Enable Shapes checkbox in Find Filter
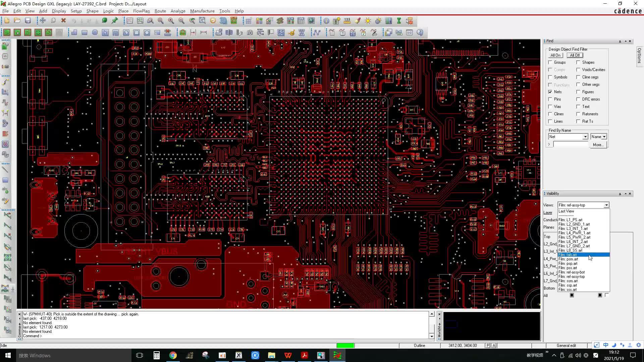The image size is (644, 362). click(578, 62)
